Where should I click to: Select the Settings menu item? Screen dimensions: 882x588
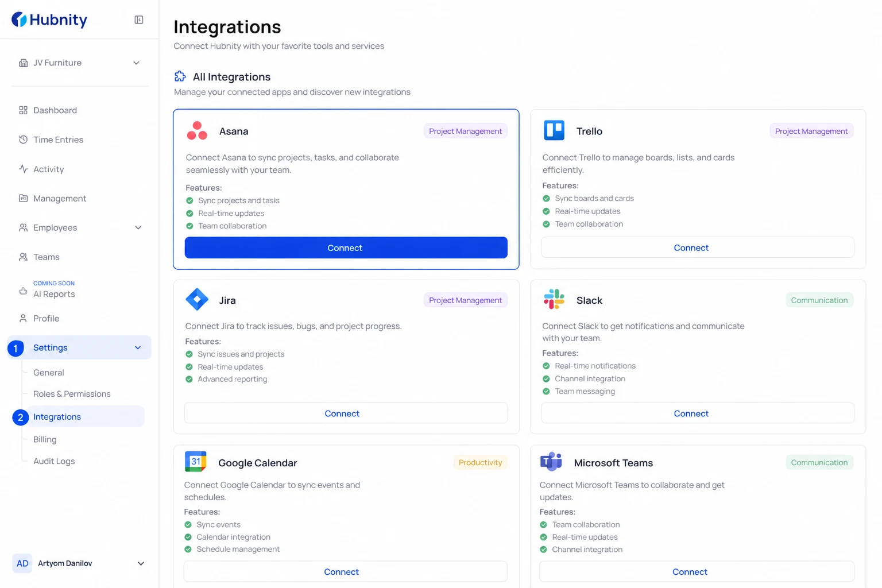click(79, 347)
